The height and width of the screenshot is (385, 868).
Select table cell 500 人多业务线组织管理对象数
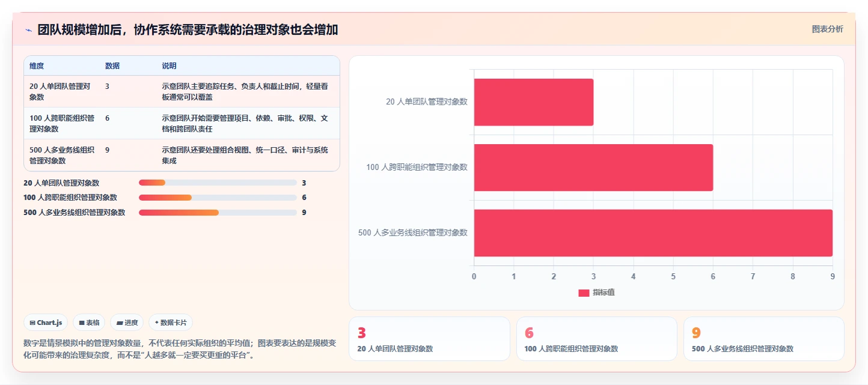pos(62,156)
